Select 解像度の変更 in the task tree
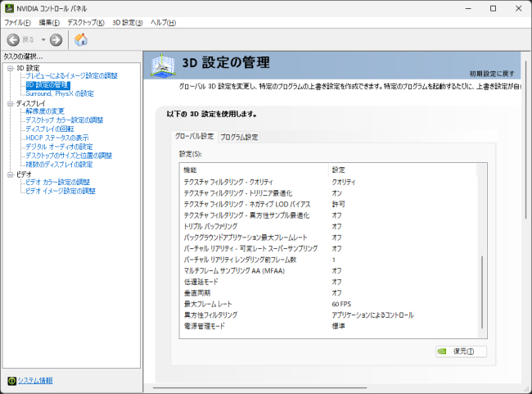Screen dimensions: 532x394 point(44,111)
